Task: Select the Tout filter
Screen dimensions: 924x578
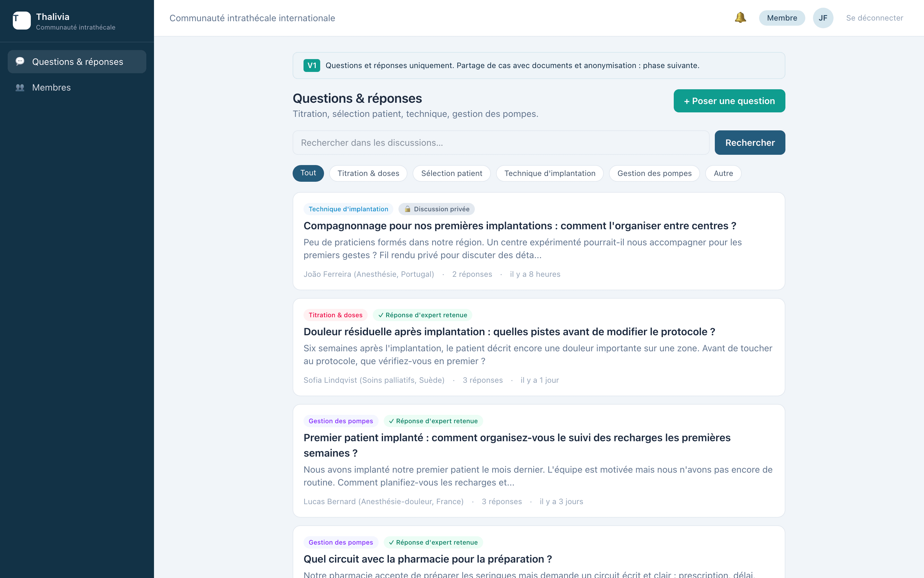Action: (x=308, y=173)
